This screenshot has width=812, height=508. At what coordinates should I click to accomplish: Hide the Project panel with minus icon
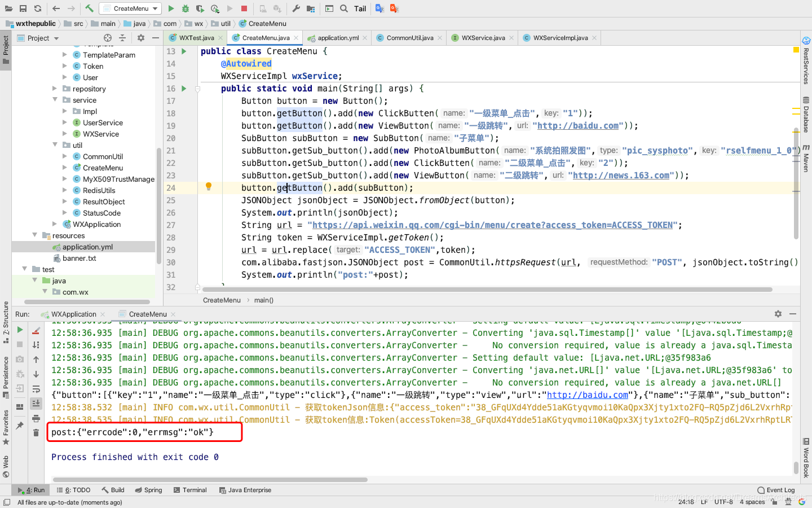156,38
